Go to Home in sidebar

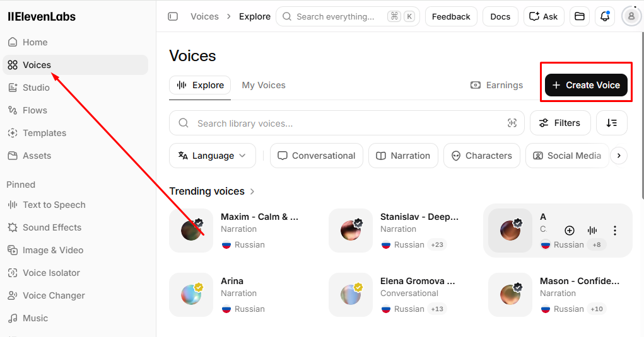75,42
